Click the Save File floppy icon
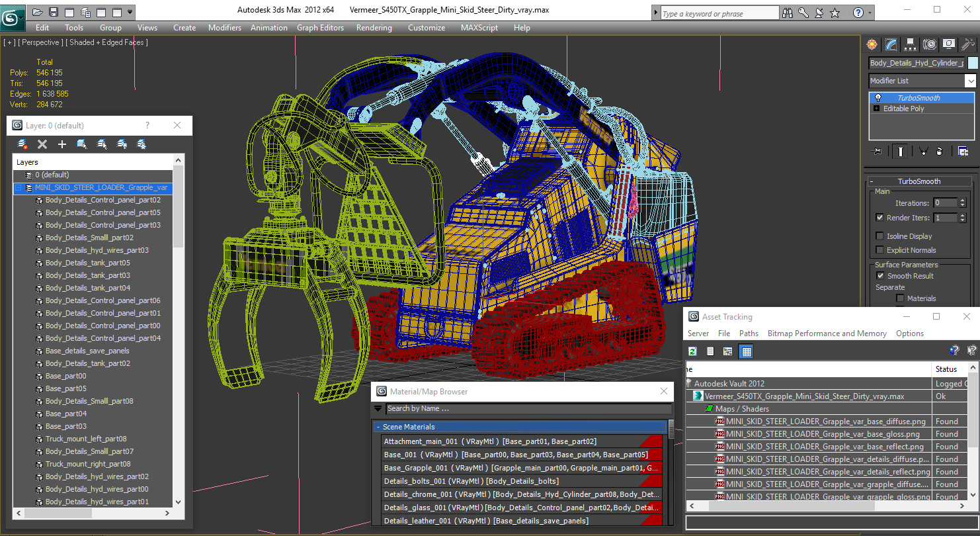 click(x=54, y=12)
